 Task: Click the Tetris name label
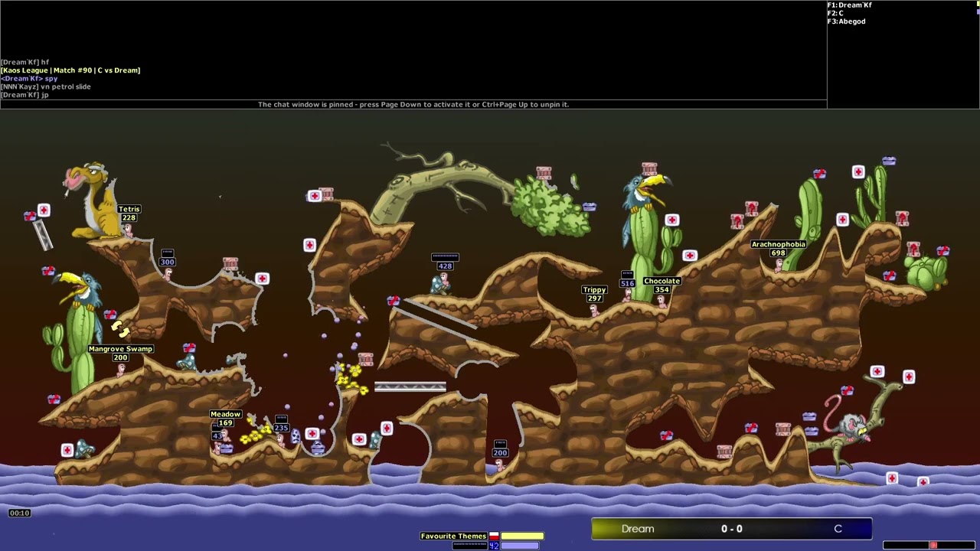point(129,209)
